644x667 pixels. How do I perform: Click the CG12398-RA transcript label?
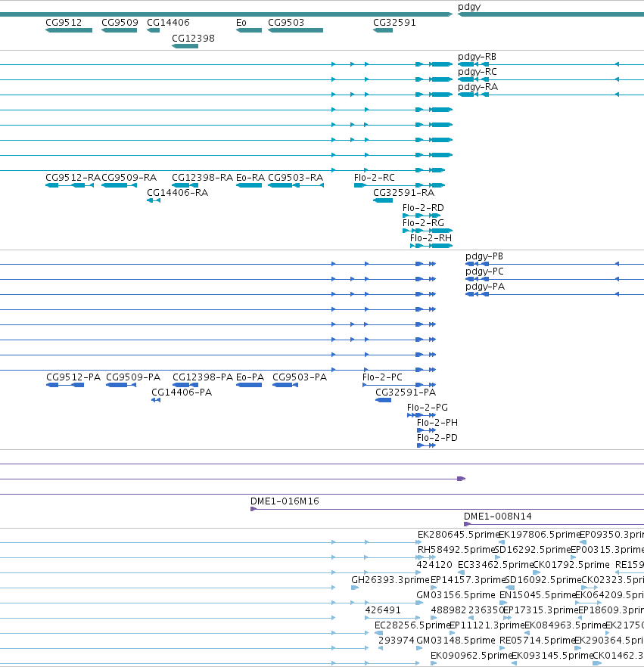tap(203, 178)
